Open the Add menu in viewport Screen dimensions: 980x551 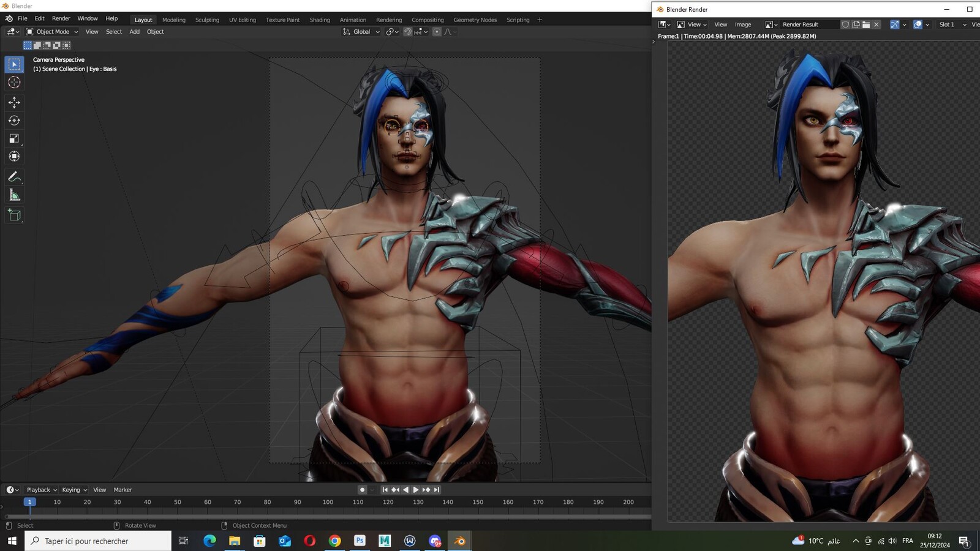[134, 32]
